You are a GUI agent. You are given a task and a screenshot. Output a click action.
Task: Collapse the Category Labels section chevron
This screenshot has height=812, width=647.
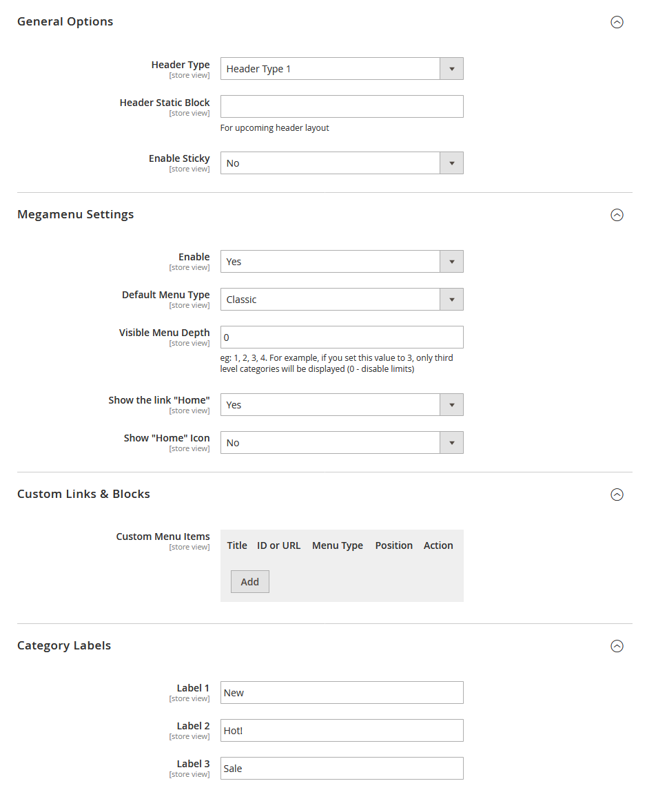click(617, 646)
